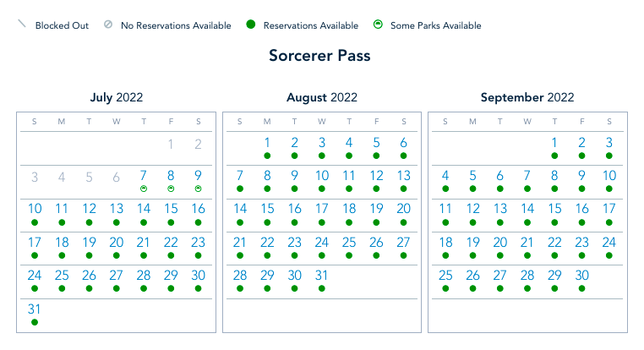Click the No Reservations Available legend icon

pos(107,25)
